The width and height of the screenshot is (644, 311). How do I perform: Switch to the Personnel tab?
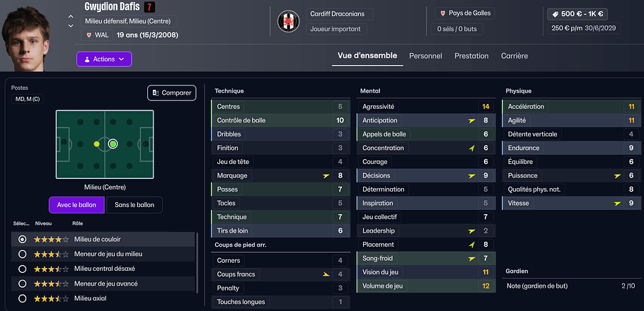tap(425, 56)
